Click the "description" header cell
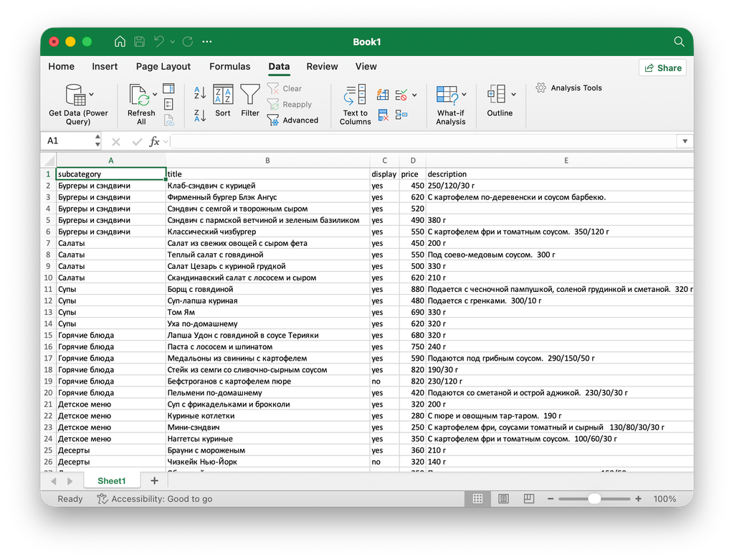 coord(560,174)
